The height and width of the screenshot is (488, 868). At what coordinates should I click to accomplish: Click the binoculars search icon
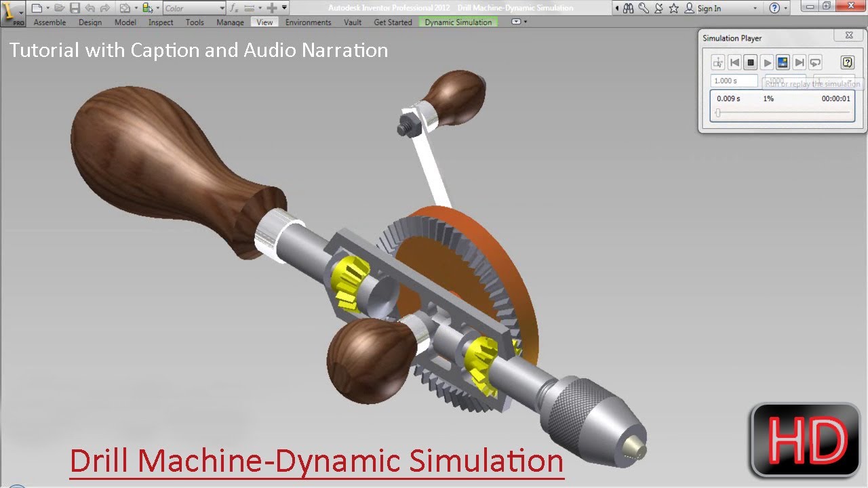click(629, 8)
